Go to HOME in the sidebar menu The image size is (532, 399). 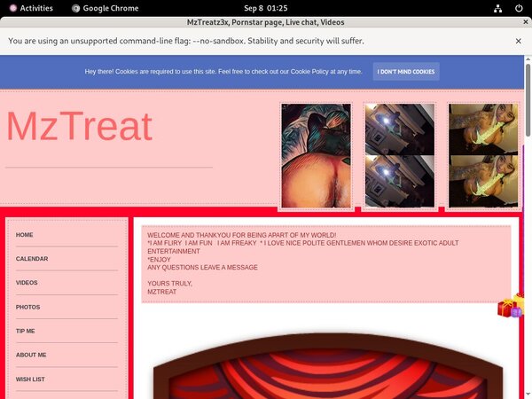[x=25, y=235]
